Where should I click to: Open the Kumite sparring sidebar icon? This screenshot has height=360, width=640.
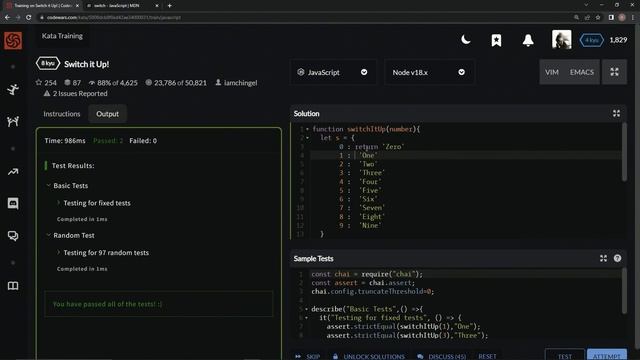pos(13,121)
